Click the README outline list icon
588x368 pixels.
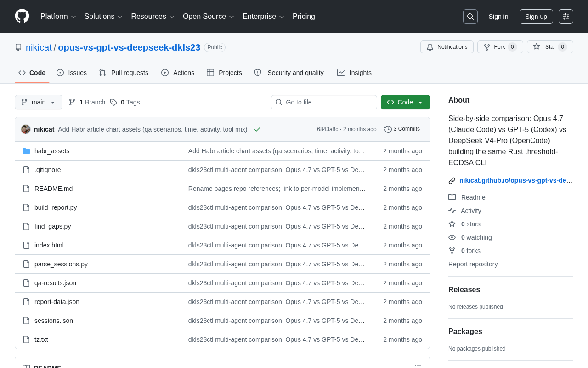point(418,367)
